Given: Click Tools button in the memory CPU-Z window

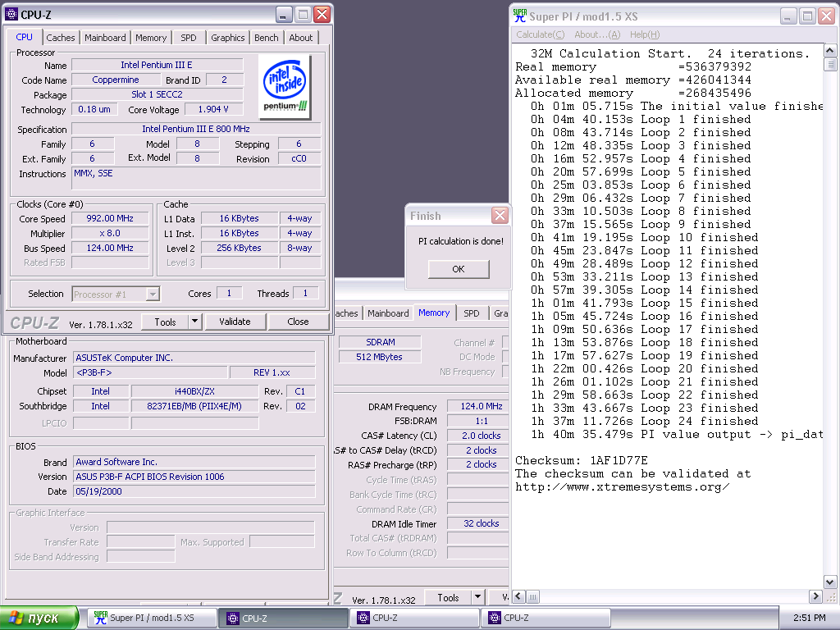Looking at the screenshot, I should [448, 597].
